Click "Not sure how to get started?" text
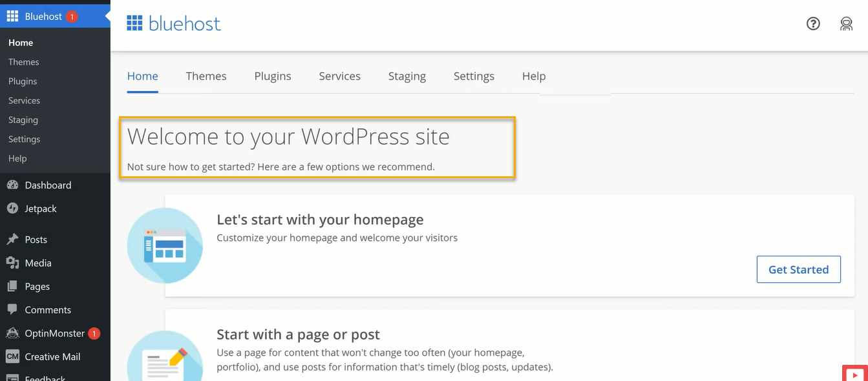This screenshot has height=381, width=868. pyautogui.click(x=191, y=167)
